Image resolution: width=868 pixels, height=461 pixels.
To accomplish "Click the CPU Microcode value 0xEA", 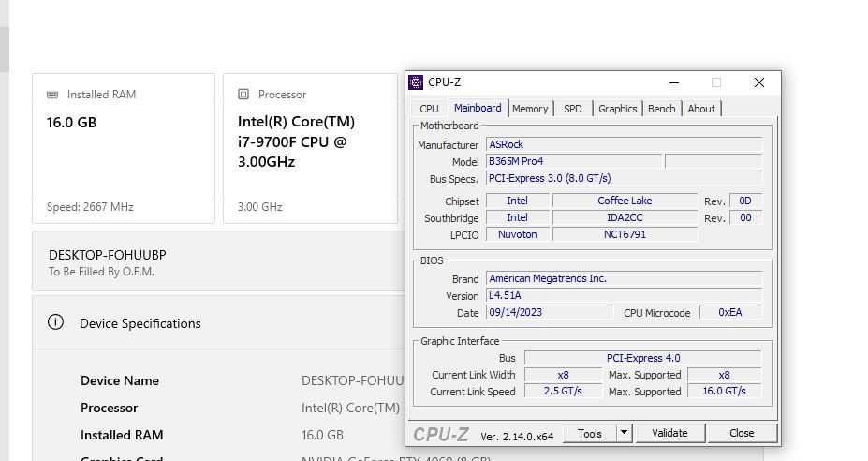I will pyautogui.click(x=730, y=313).
